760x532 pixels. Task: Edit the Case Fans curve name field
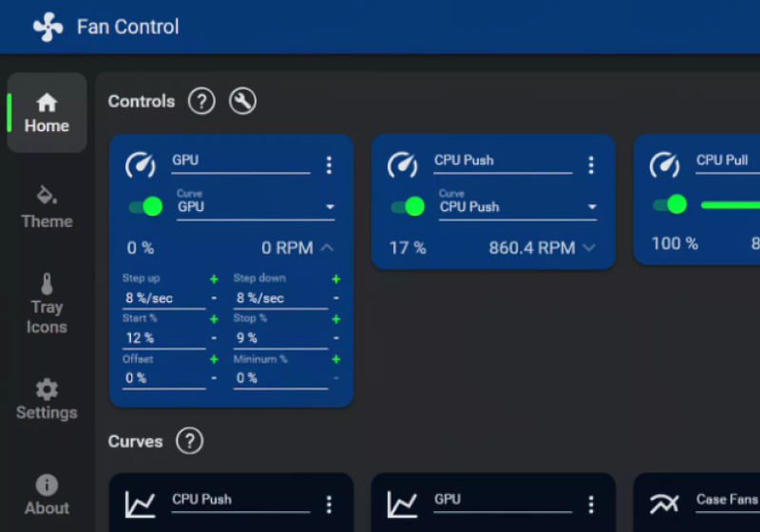[728, 502]
